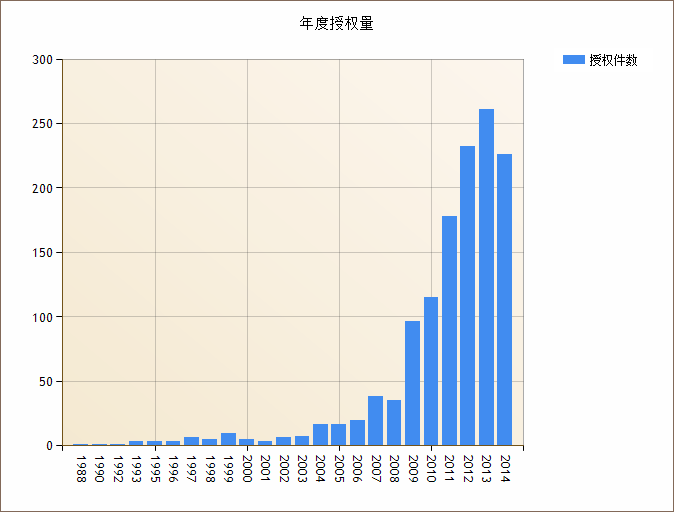Click x-axis label 2004

pos(320,469)
